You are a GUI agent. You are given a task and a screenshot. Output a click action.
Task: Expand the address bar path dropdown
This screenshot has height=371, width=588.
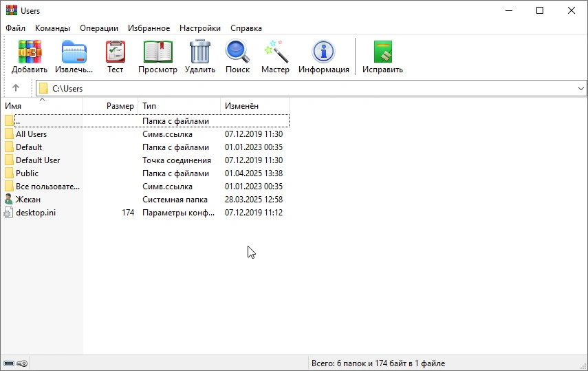click(x=581, y=89)
